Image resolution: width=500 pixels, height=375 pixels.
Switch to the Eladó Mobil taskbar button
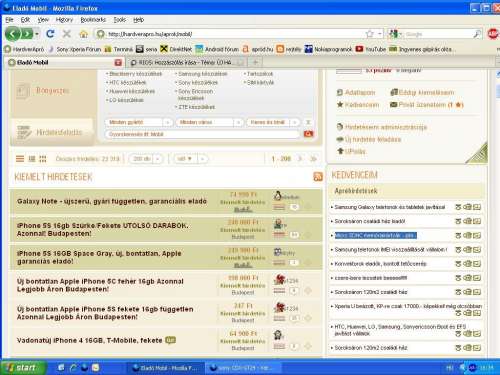click(x=165, y=368)
